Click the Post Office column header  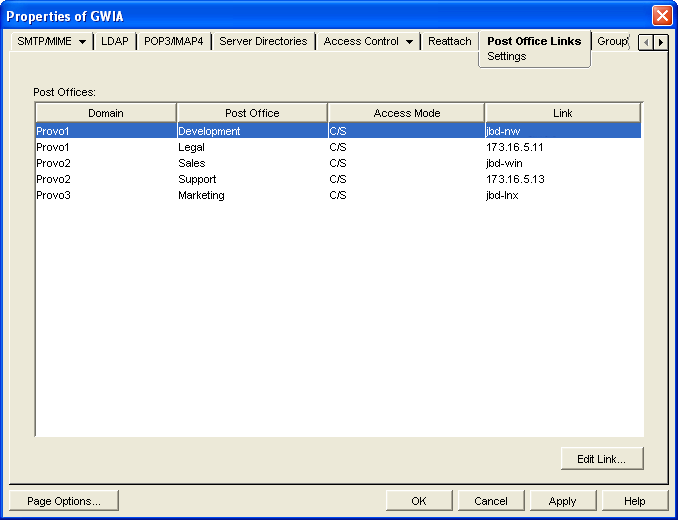pos(252,113)
